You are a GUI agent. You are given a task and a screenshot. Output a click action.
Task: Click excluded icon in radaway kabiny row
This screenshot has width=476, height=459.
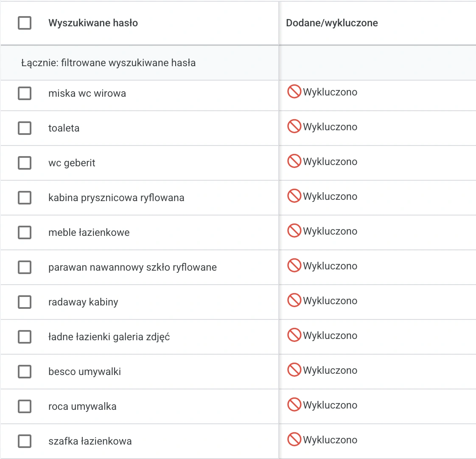click(x=294, y=300)
